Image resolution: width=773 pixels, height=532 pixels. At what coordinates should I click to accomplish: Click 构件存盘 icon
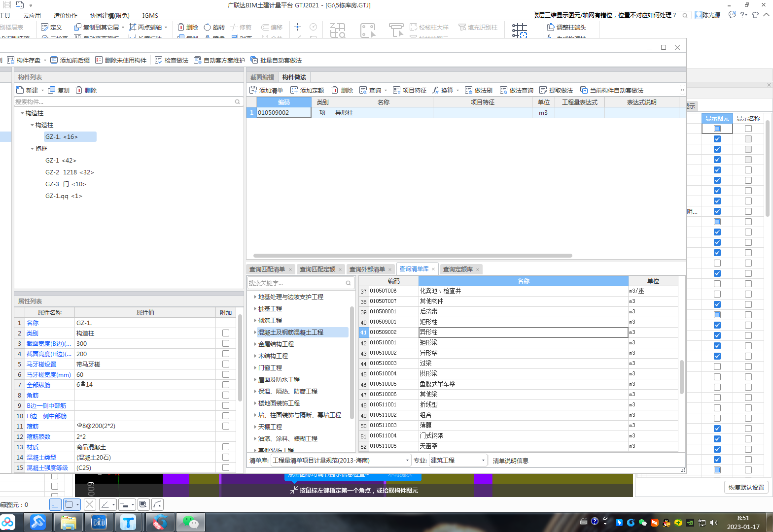[x=10, y=60]
